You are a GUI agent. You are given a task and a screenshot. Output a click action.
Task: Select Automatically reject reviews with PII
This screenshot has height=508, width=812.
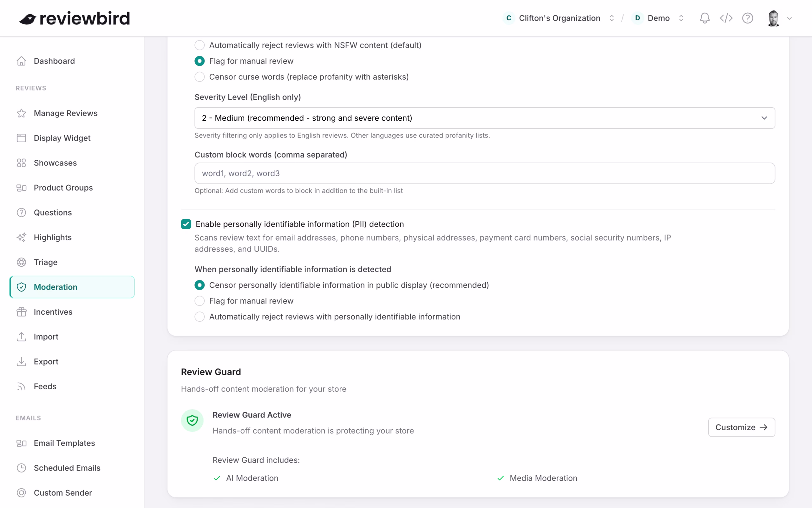pos(200,317)
